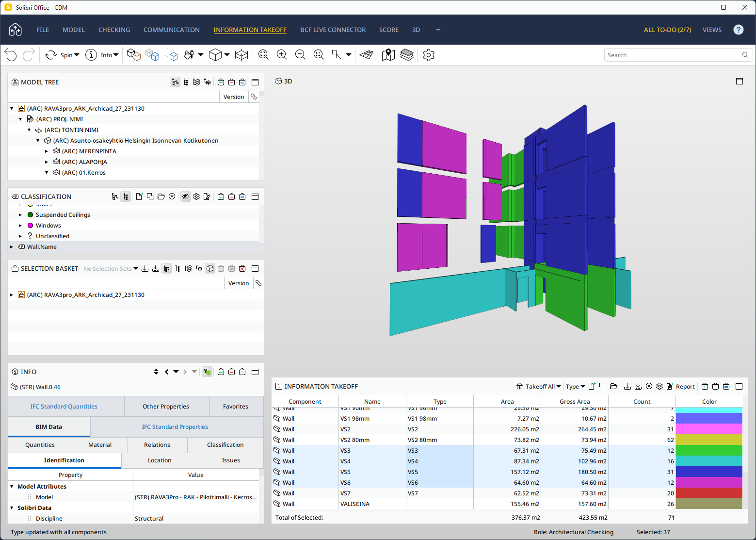Open the BCF LIVE CONNECTOR tab
This screenshot has width=756, height=540.
(333, 30)
